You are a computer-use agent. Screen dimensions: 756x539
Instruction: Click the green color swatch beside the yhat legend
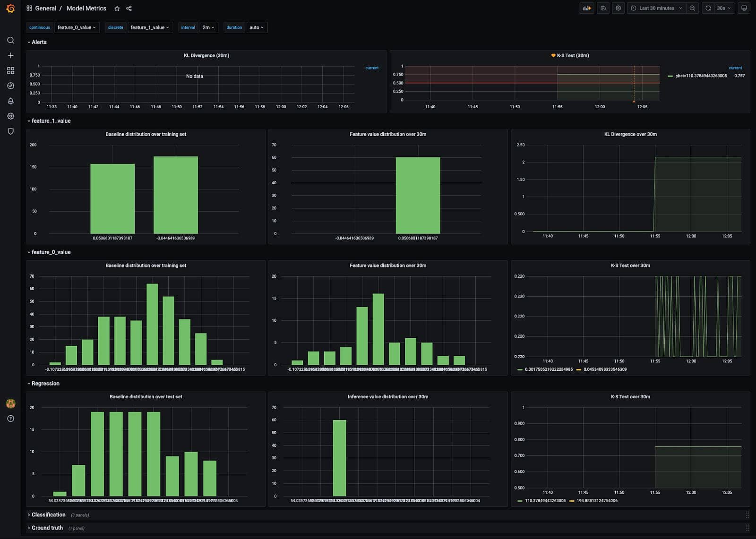(670, 75)
